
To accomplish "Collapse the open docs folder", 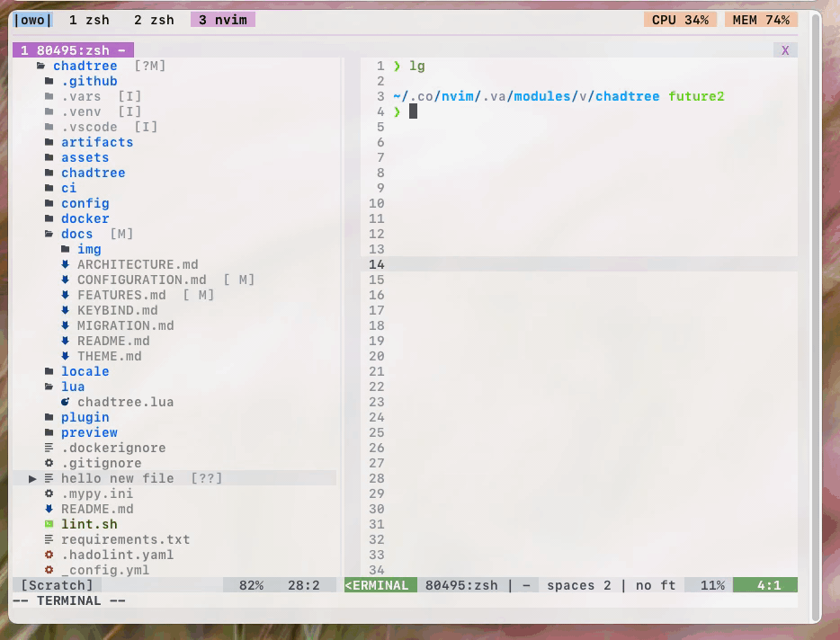I will coord(49,234).
